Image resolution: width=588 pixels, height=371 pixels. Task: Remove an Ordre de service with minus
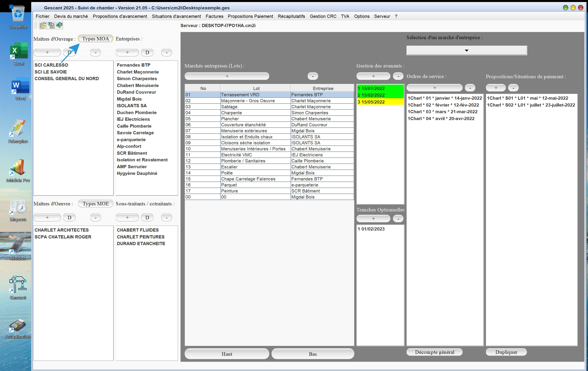(470, 87)
